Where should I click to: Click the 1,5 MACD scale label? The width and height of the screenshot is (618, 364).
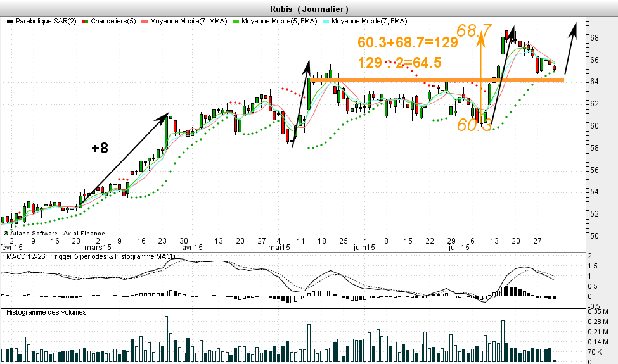coord(593,267)
